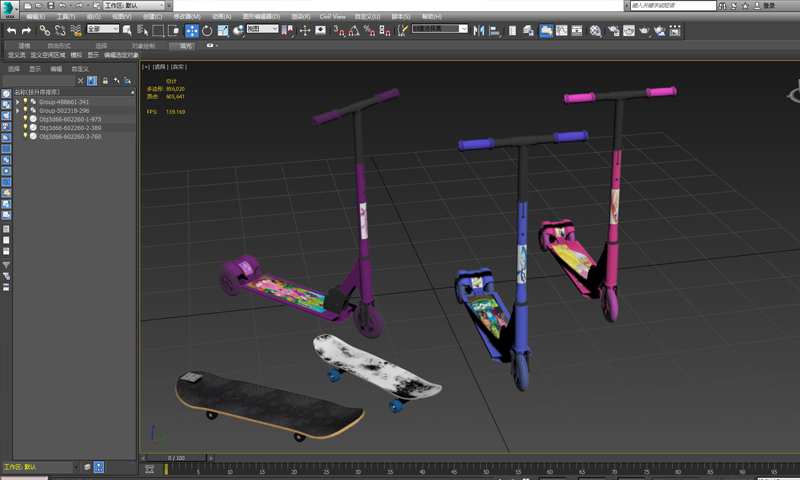
Task: Expand the Group-488661-341 tree node
Action: coord(17,102)
